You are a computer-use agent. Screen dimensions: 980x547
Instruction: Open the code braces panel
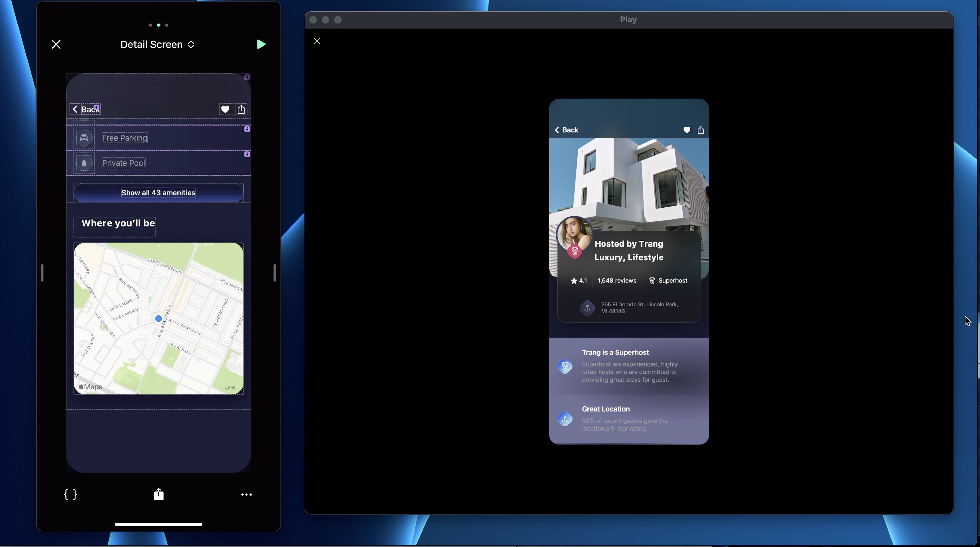click(x=70, y=495)
